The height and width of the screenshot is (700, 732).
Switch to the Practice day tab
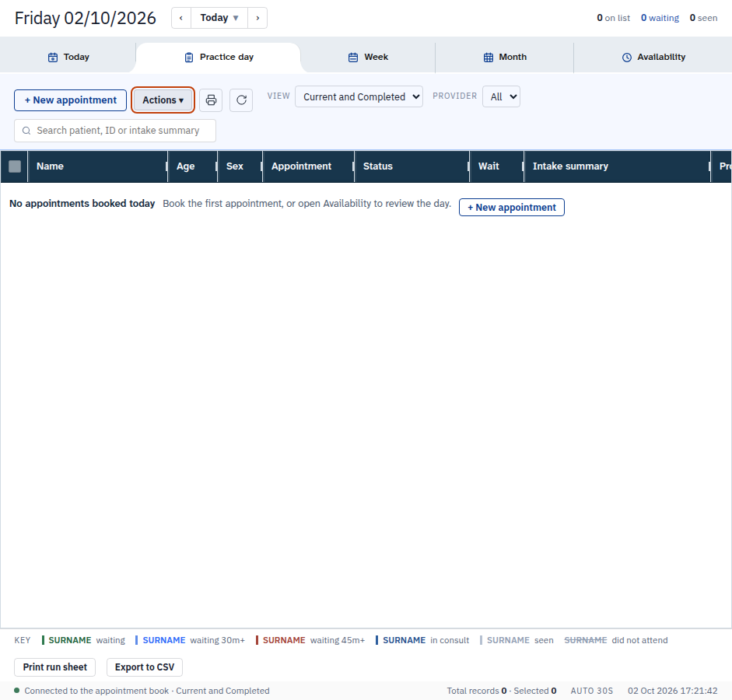[x=219, y=57]
